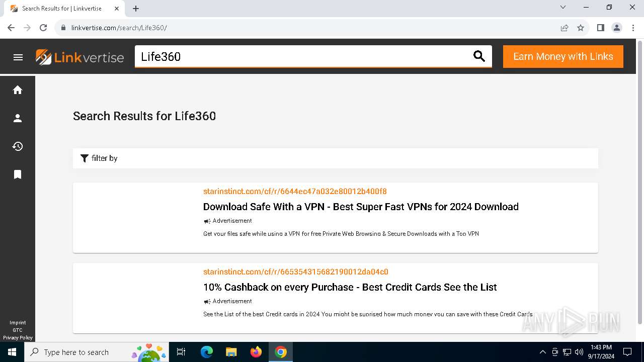644x362 pixels.
Task: Open the taskbar clock showing 1:43 PM
Action: (602, 352)
